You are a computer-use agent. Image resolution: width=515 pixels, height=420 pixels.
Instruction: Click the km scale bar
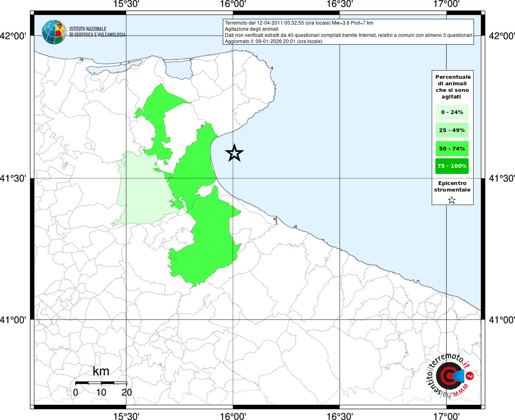coord(101,383)
